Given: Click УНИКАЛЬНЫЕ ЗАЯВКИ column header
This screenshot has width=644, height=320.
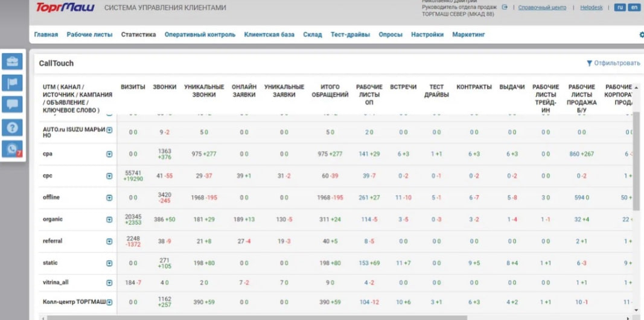Looking at the screenshot, I should [284, 91].
